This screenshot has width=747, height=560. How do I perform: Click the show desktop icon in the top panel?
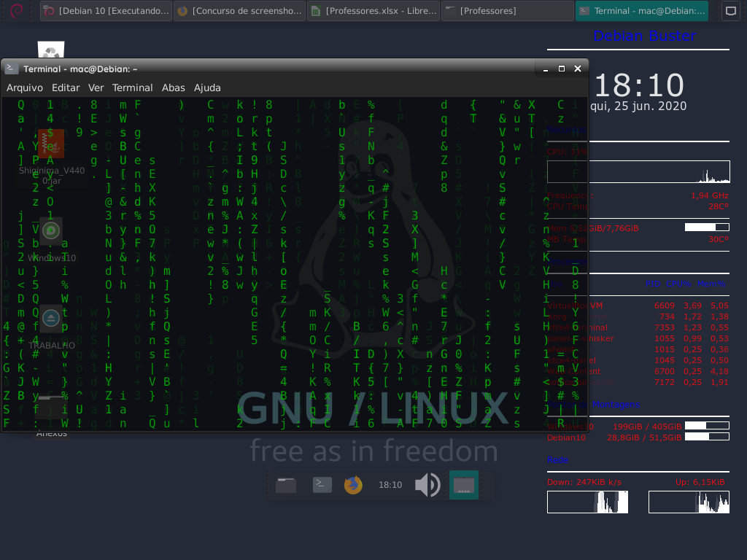(730, 11)
